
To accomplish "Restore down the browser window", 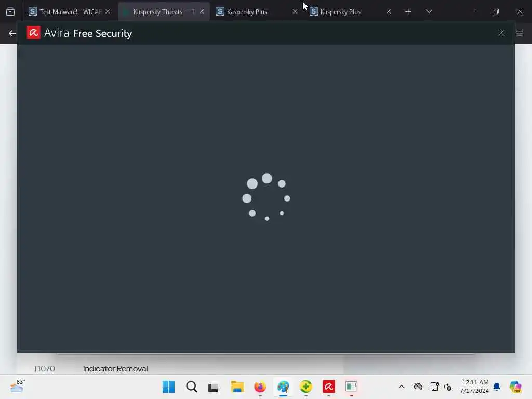I will (x=496, y=11).
